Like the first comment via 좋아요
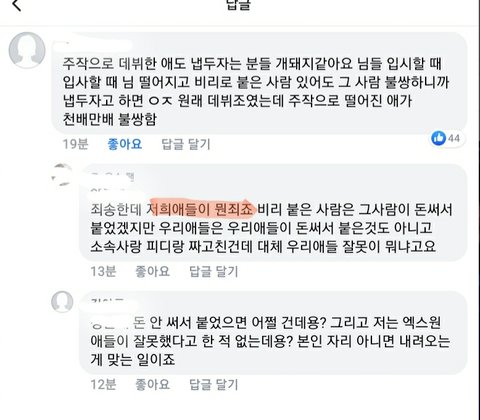480x420 pixels. coord(125,144)
